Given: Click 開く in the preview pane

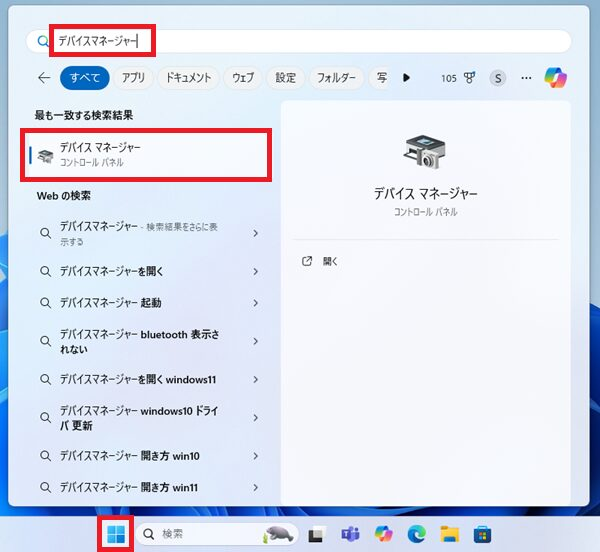Looking at the screenshot, I should coord(330,261).
